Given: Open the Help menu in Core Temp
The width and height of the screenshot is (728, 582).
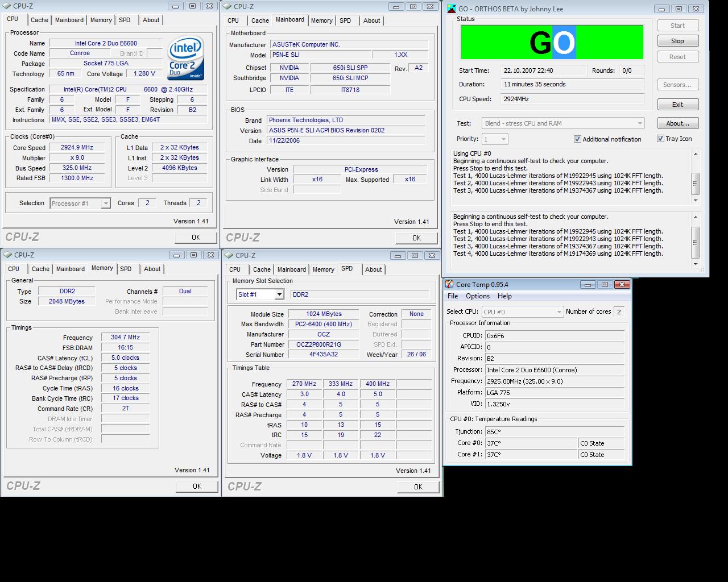Looking at the screenshot, I should coord(504,296).
